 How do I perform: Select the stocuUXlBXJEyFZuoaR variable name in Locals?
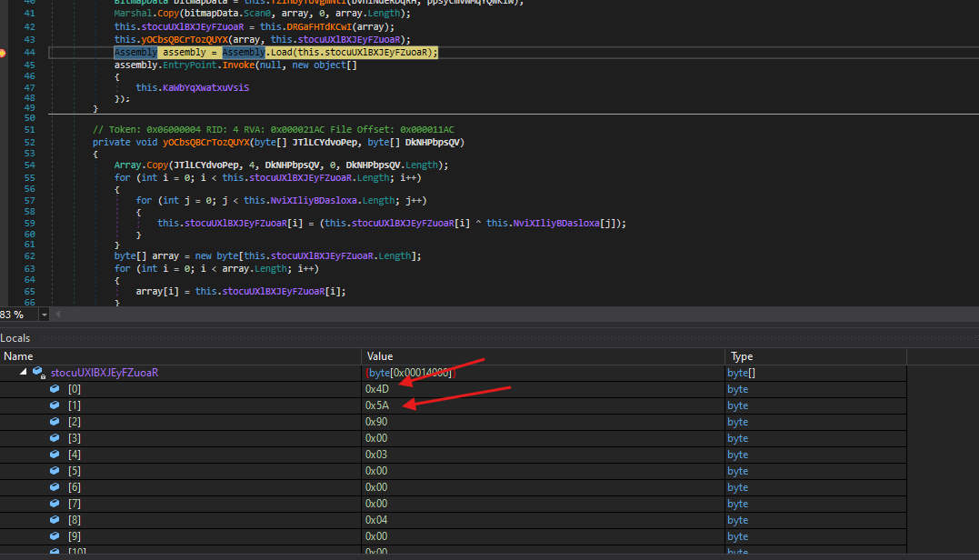(x=105, y=373)
